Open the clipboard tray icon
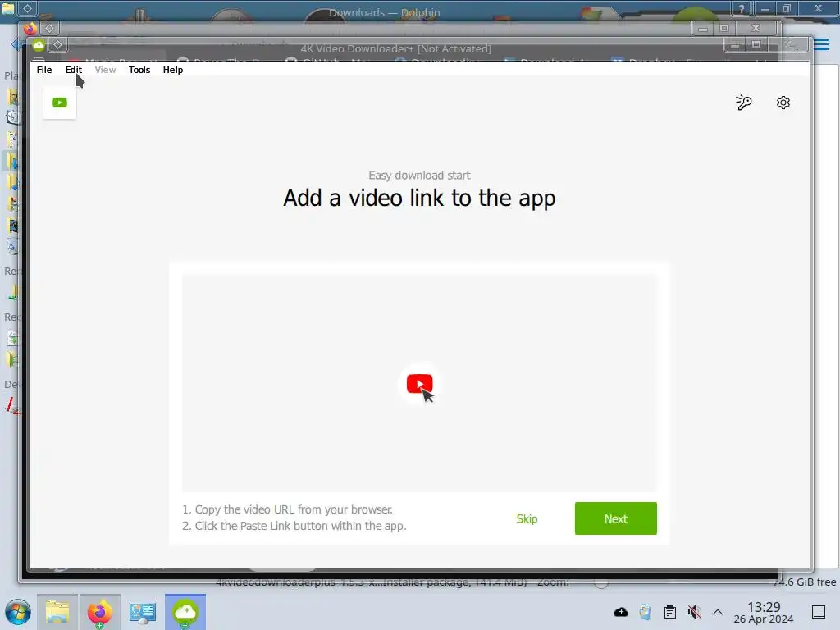Image resolution: width=840 pixels, height=630 pixels. coord(669,612)
